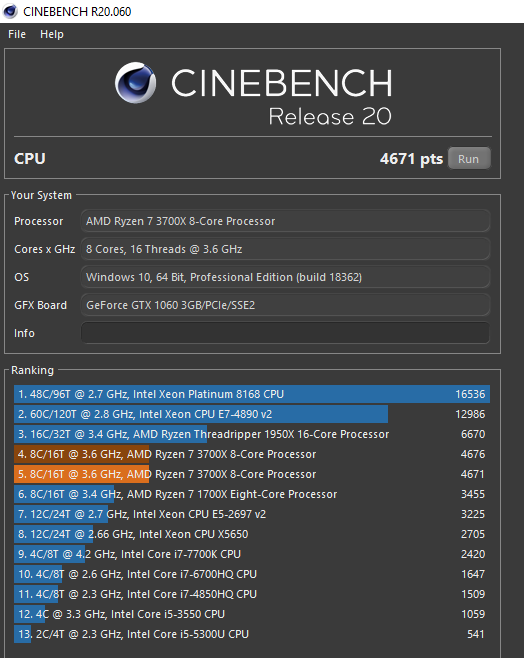Select the highlighted Ryzen 3700X 4671 result
Image resolution: width=524 pixels, height=658 pixels.
pos(252,474)
